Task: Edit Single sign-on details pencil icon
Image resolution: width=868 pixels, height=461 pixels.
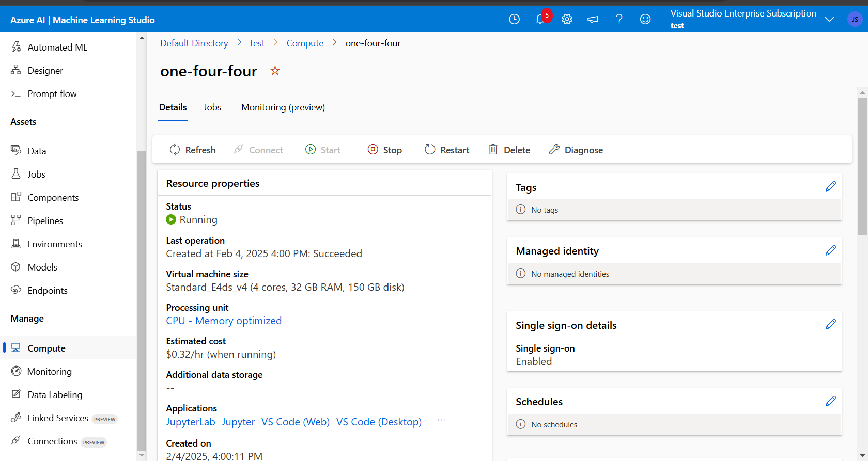Action: point(830,324)
